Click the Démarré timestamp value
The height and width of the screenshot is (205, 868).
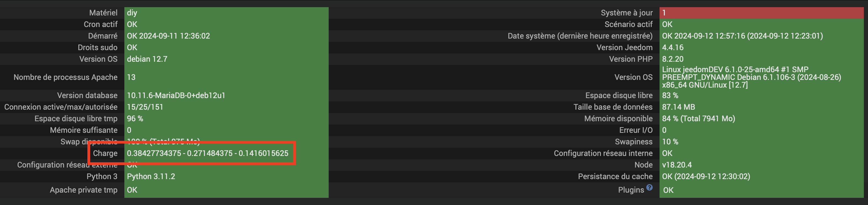[x=168, y=36]
